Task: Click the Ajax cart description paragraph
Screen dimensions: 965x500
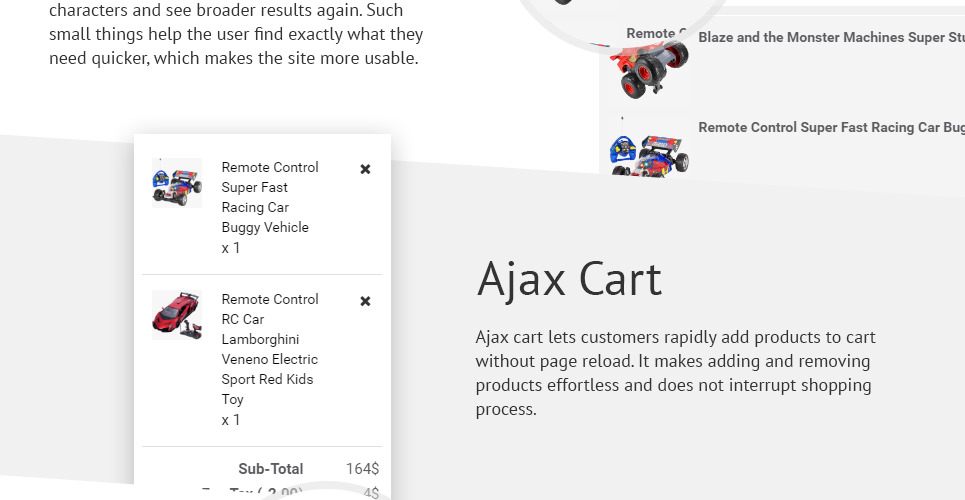Action: point(675,373)
